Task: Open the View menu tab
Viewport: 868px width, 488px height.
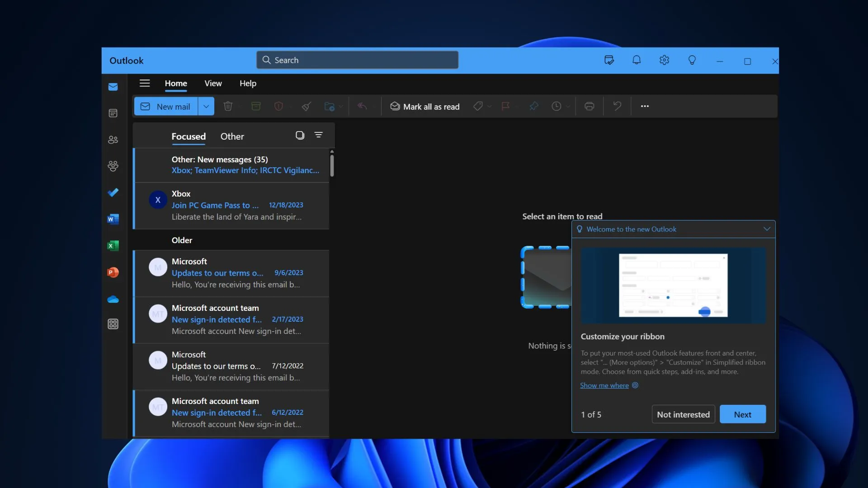Action: coord(213,82)
